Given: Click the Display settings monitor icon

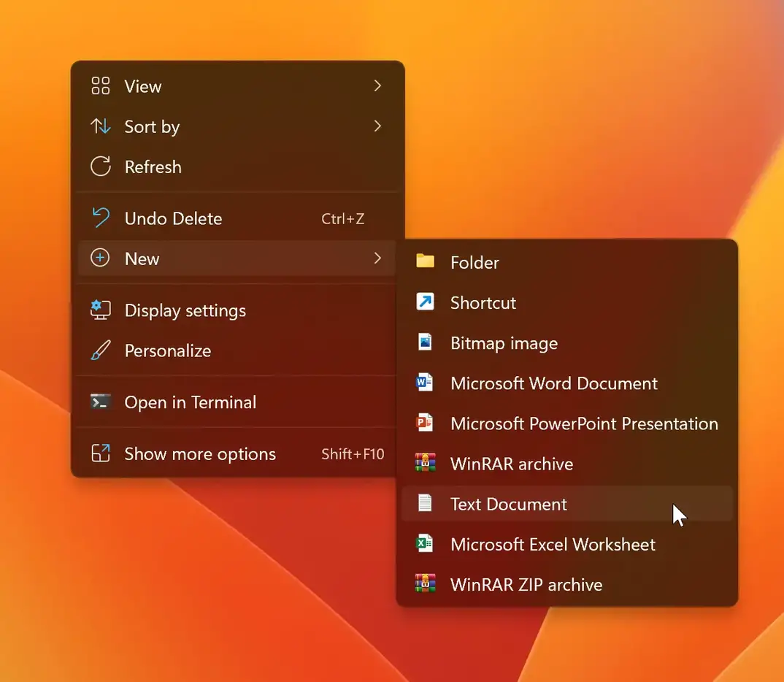Looking at the screenshot, I should pyautogui.click(x=101, y=310).
